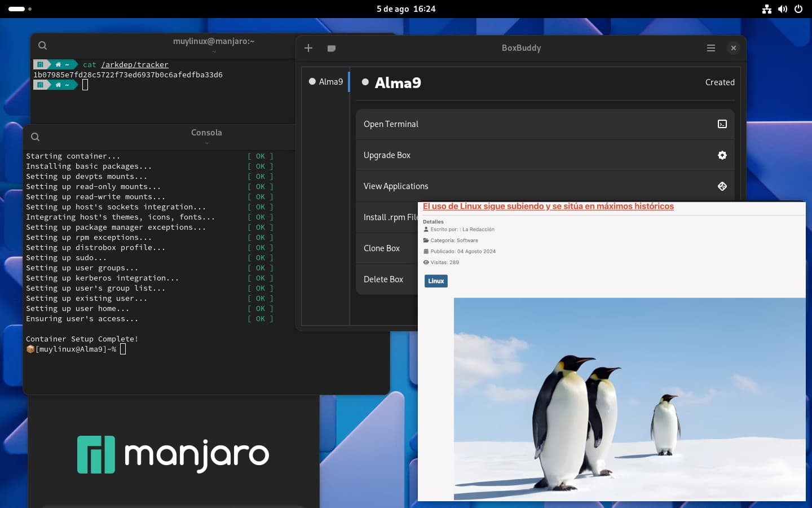Open the BoxBuddy hamburger menu
Screen dimensions: 812x508
coord(710,48)
